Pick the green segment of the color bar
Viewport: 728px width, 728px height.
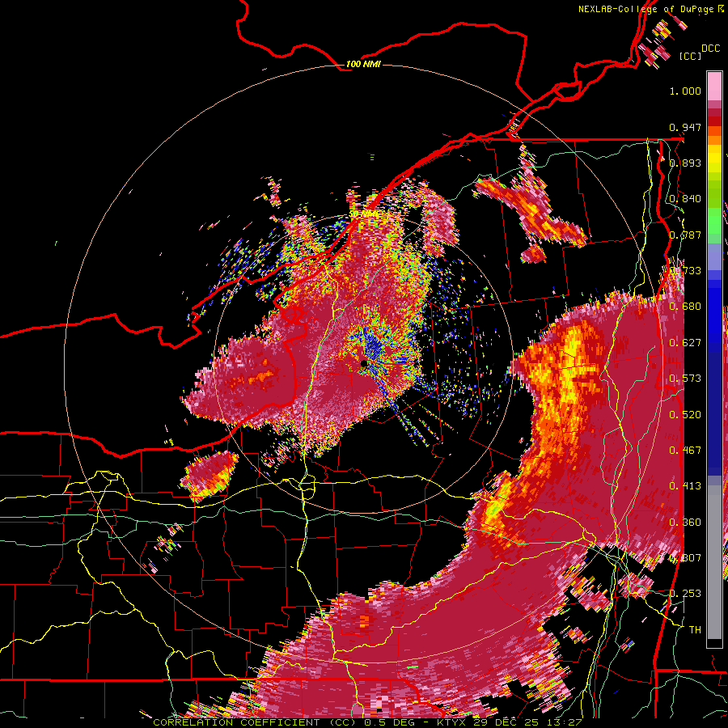tap(714, 221)
